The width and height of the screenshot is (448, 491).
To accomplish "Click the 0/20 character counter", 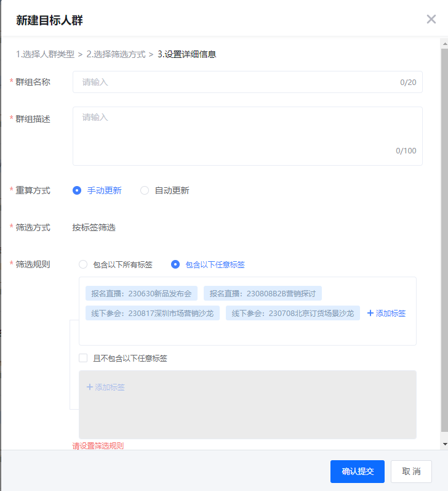I will pyautogui.click(x=408, y=83).
